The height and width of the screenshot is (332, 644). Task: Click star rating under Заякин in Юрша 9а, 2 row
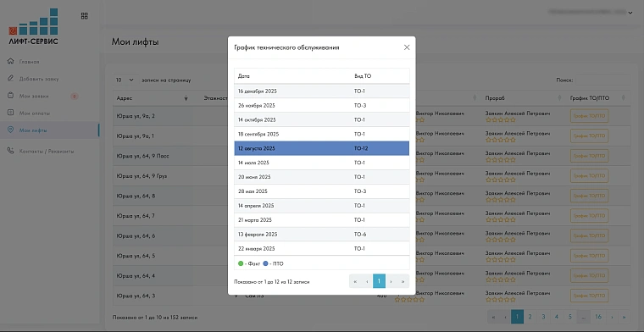[x=500, y=120]
